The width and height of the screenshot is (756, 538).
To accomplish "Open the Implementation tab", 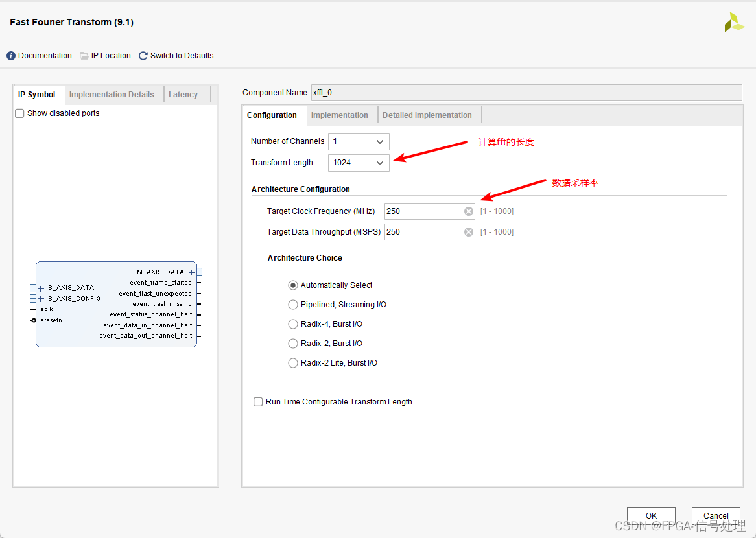I will (340, 115).
